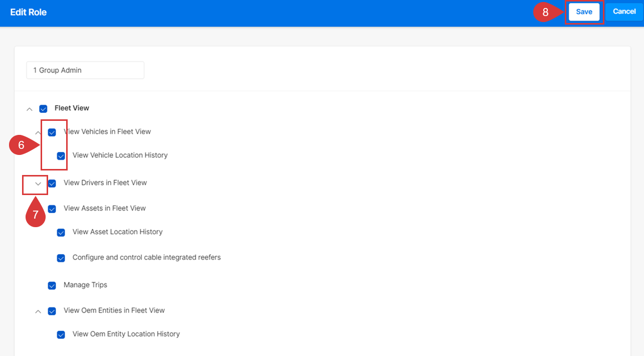Collapse View Vehicles in Fleet View chevron
Image resolution: width=644 pixels, height=356 pixels.
pyautogui.click(x=38, y=132)
